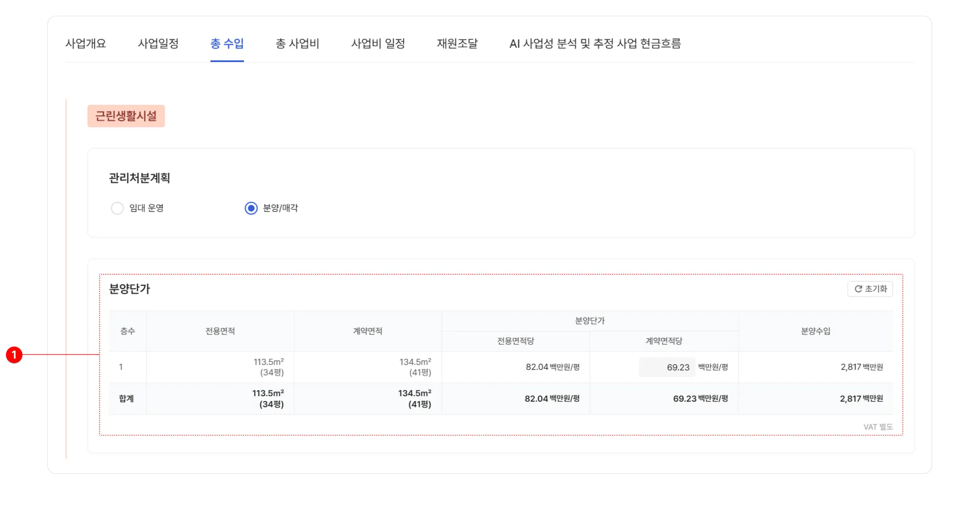Click the 82.04 백만원/평 cell in row 1
This screenshot has width=980, height=524.
[x=552, y=367]
